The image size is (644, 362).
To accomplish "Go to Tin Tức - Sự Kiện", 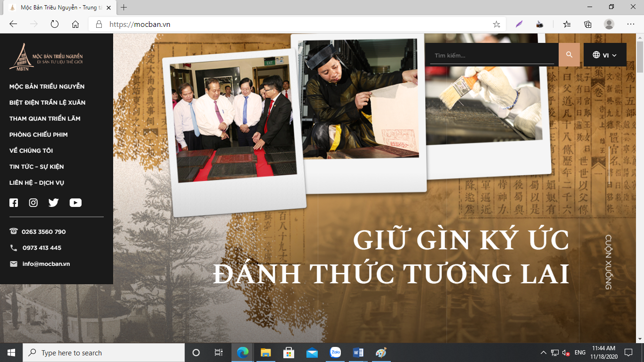I will tap(36, 166).
